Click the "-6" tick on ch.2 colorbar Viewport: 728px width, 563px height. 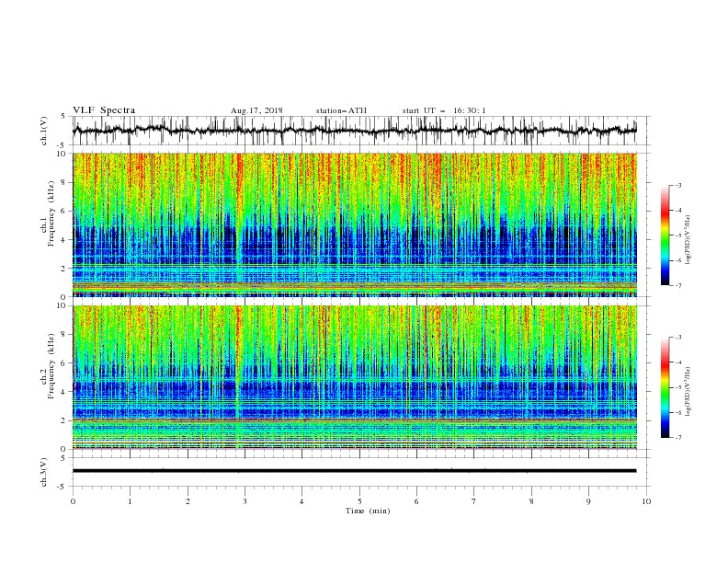tap(678, 412)
